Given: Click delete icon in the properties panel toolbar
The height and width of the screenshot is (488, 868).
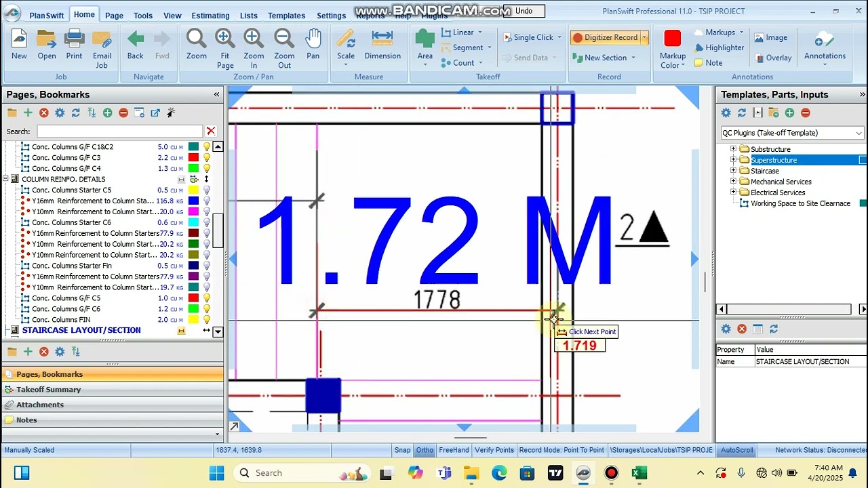Looking at the screenshot, I should click(742, 329).
